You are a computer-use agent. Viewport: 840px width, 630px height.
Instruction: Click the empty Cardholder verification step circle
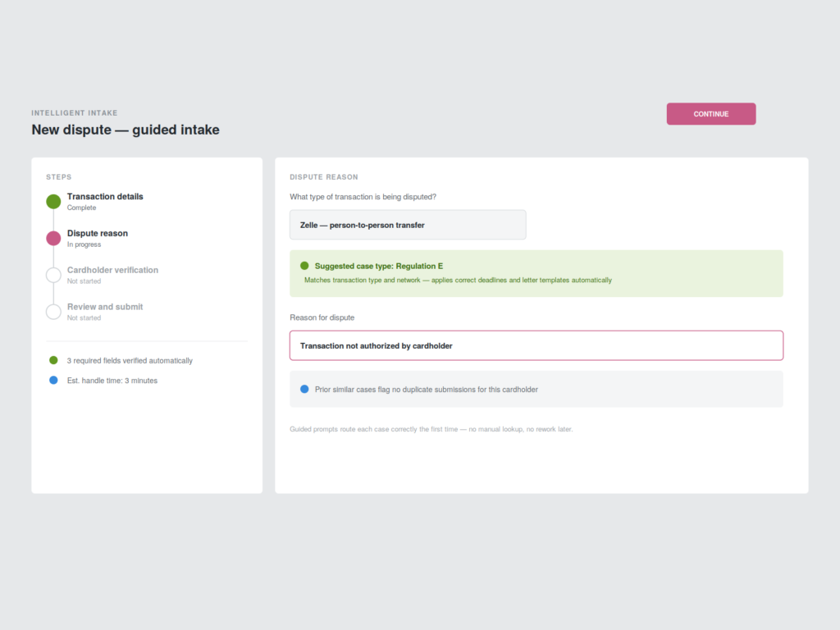53,275
